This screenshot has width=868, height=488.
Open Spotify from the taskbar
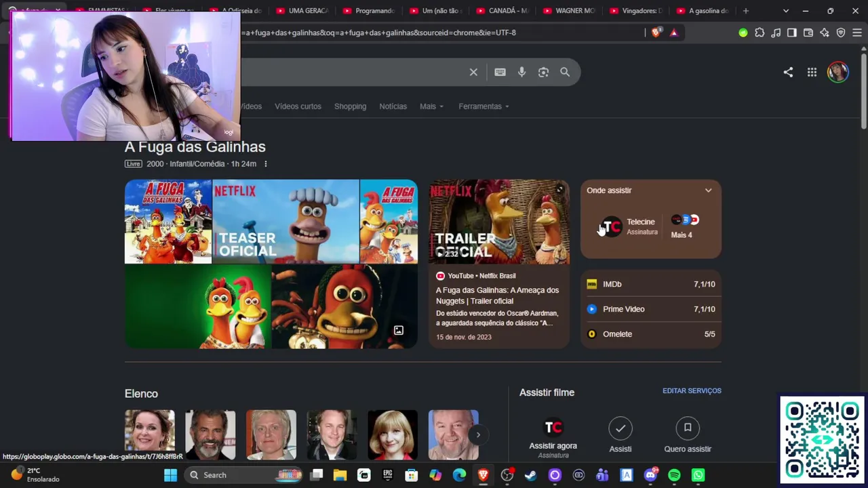pos(674,475)
